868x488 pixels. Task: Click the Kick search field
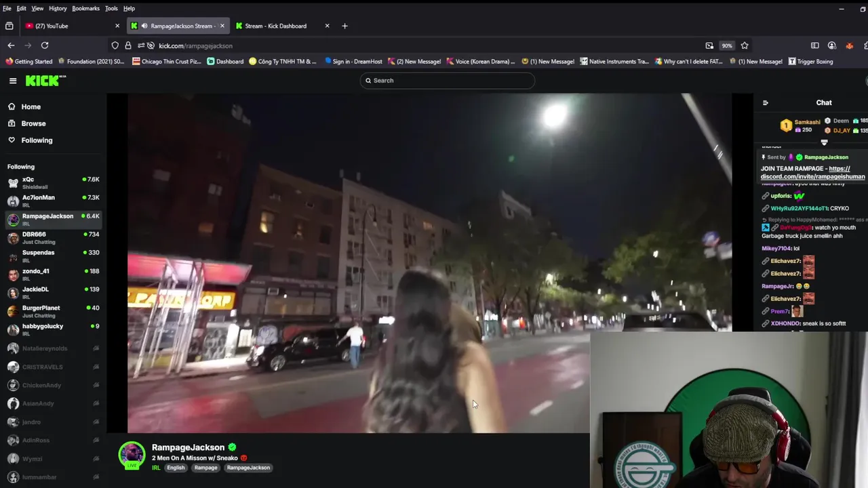448,81
